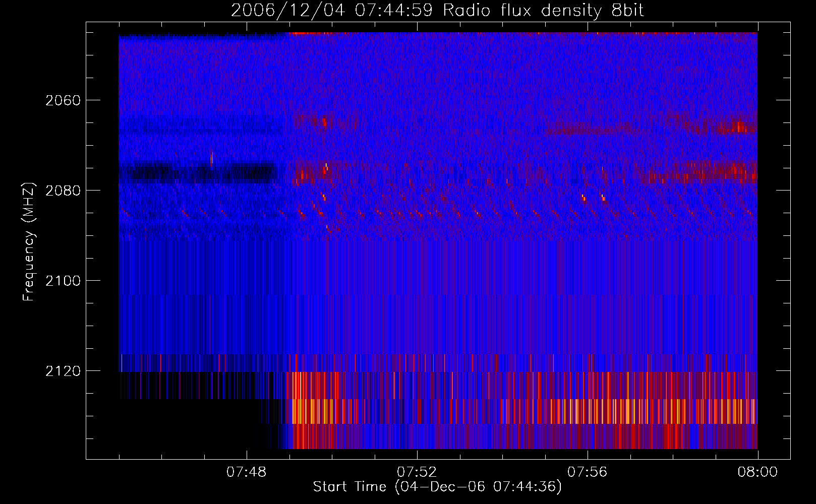816x504 pixels.
Task: Click the 'Frequency (MHZ)' axis label
Action: pyautogui.click(x=29, y=242)
